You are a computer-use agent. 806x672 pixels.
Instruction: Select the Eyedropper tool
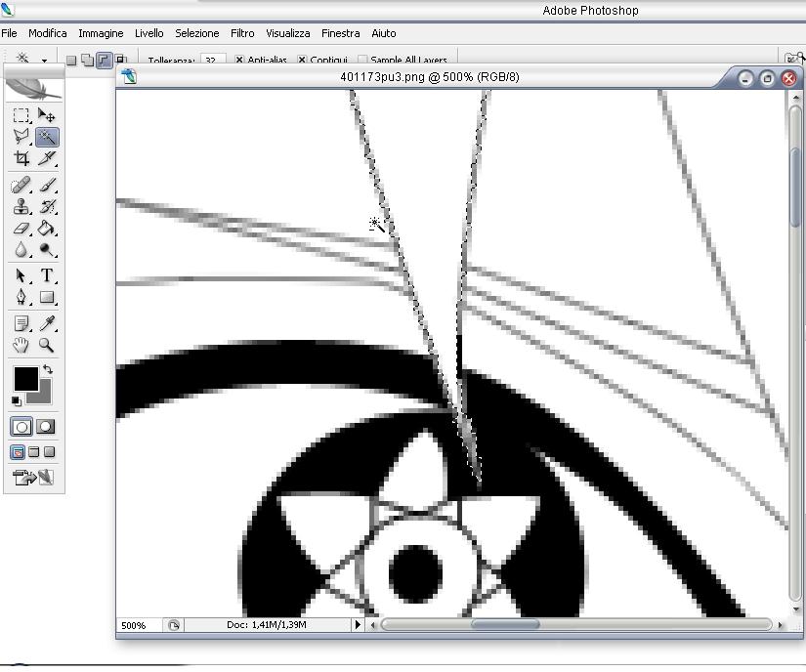point(46,323)
